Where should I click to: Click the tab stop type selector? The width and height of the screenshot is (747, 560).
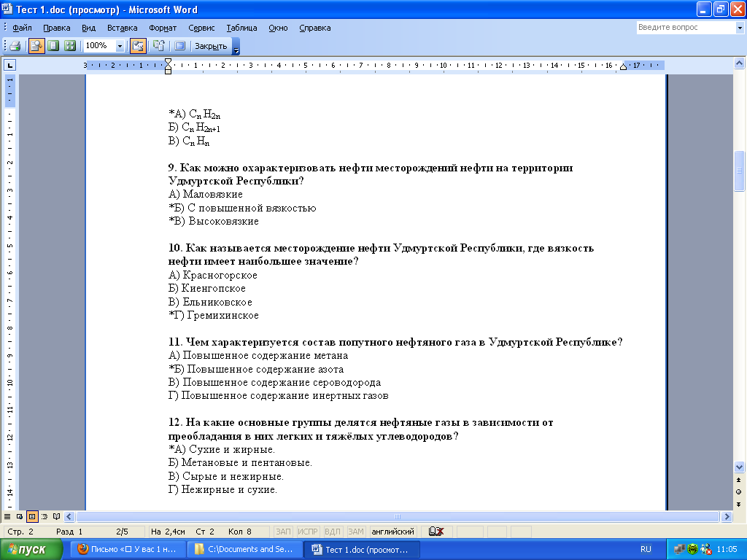(10, 65)
